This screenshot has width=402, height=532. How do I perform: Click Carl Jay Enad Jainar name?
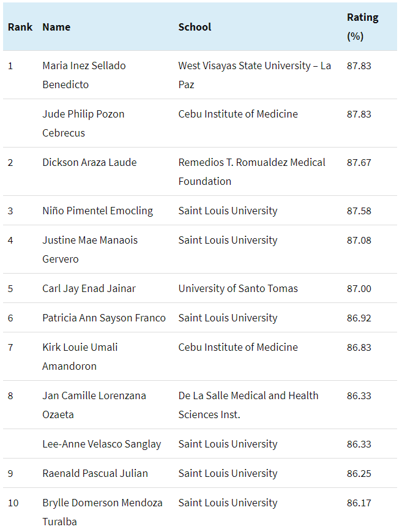point(89,289)
